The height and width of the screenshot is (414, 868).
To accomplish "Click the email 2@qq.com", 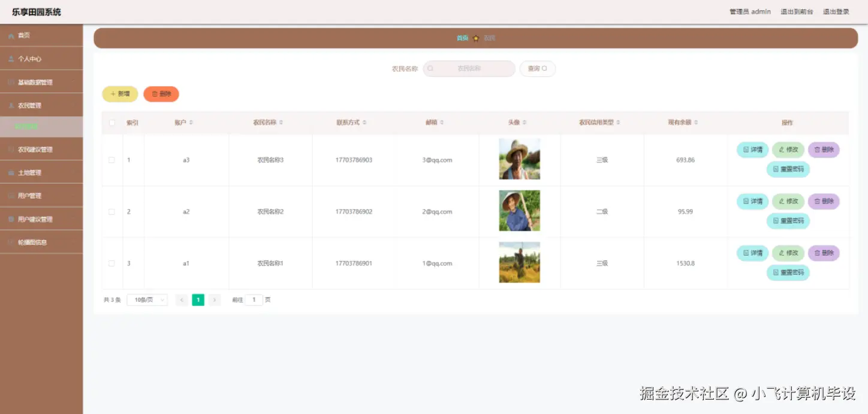I will tap(437, 212).
